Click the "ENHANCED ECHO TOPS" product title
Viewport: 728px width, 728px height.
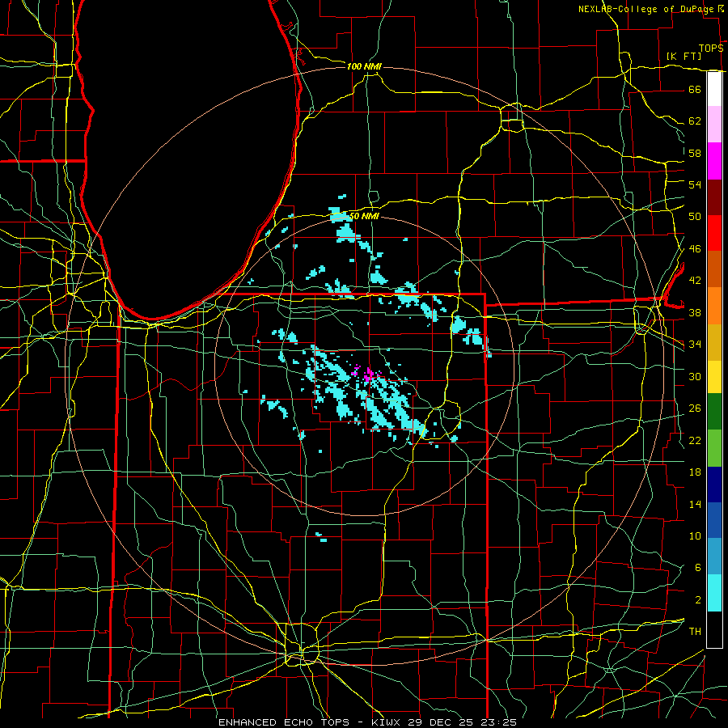tap(284, 722)
